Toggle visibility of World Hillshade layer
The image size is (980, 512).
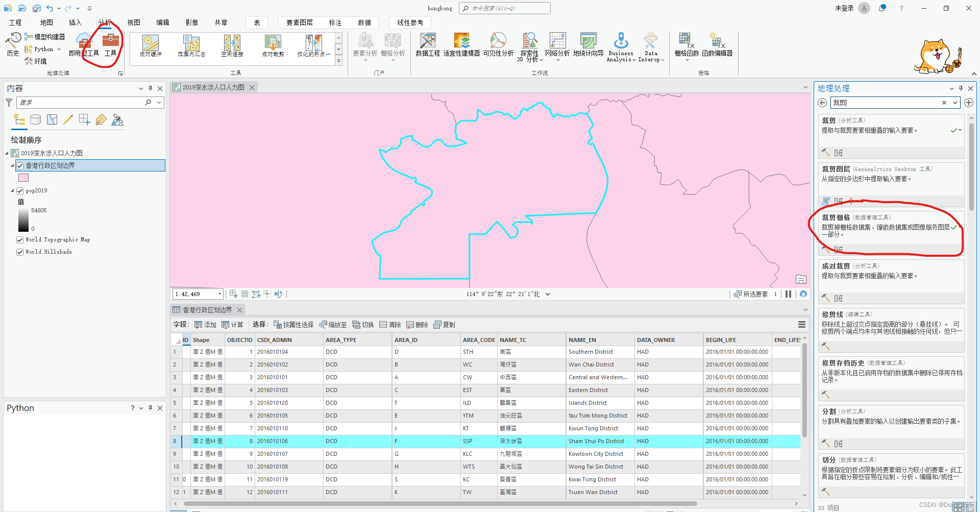20,252
